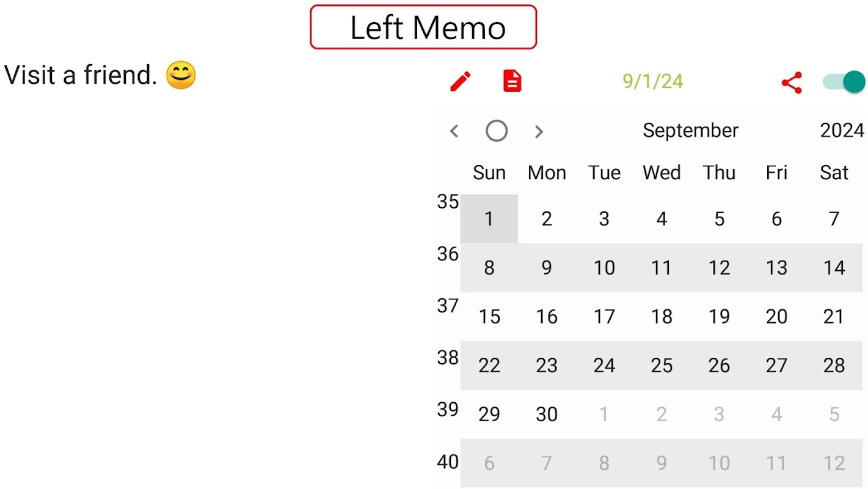Viewport: 868px width, 489px height.
Task: Open the 2024 year selector
Action: point(841,130)
